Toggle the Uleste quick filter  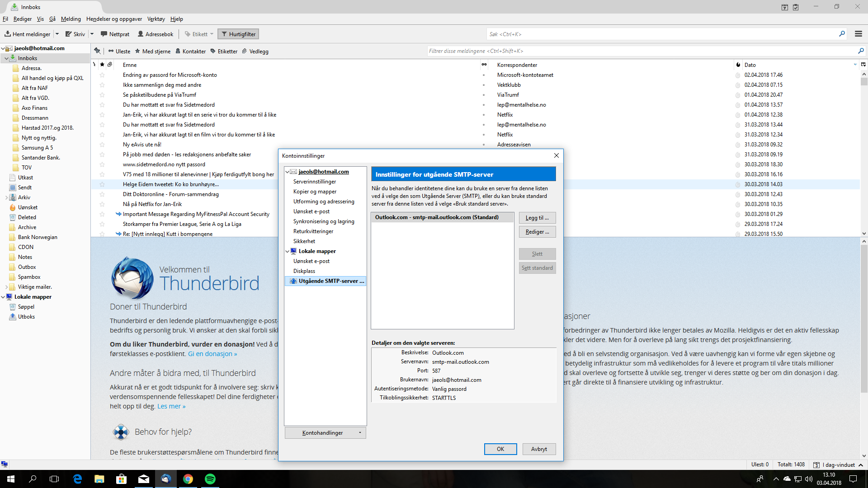click(119, 51)
